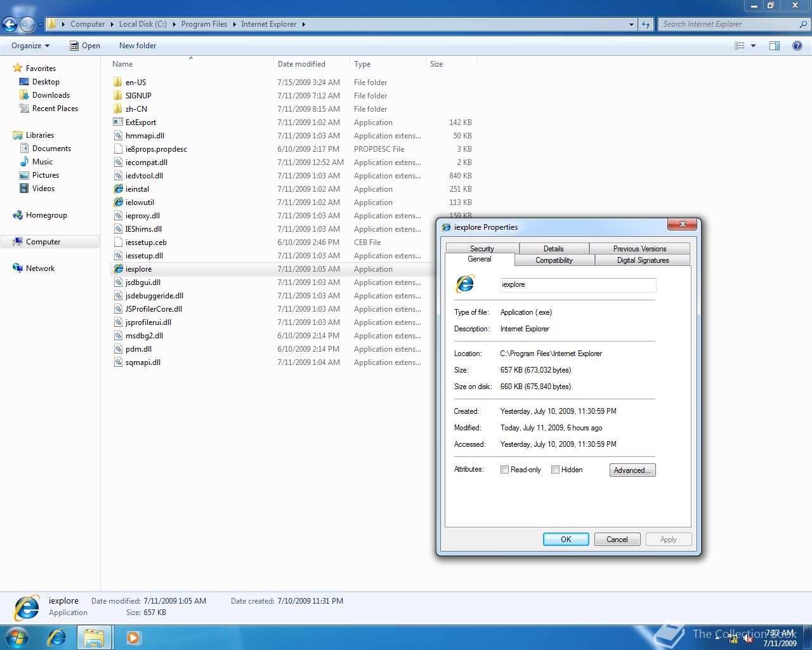
Task: Click the iexplore filename field
Action: (x=578, y=285)
